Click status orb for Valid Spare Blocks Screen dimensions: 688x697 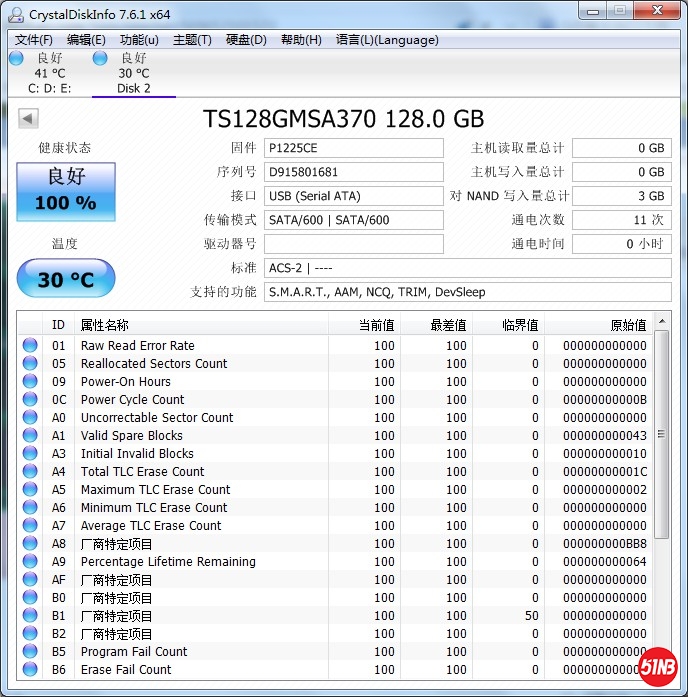tap(30, 436)
